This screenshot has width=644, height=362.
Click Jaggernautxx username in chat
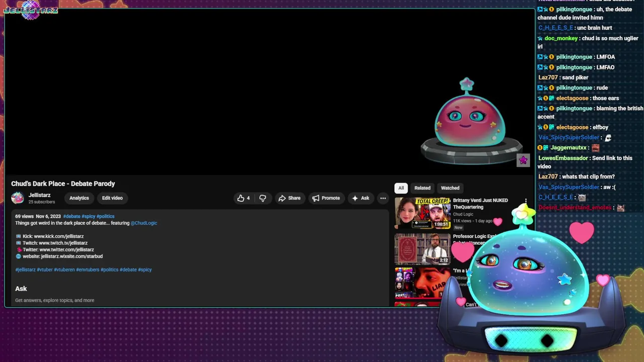(x=568, y=147)
